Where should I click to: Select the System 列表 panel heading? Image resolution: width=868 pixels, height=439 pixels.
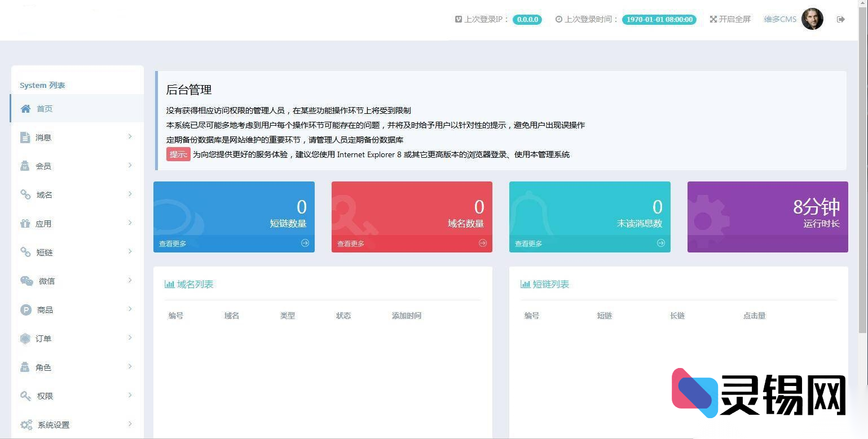(x=43, y=85)
